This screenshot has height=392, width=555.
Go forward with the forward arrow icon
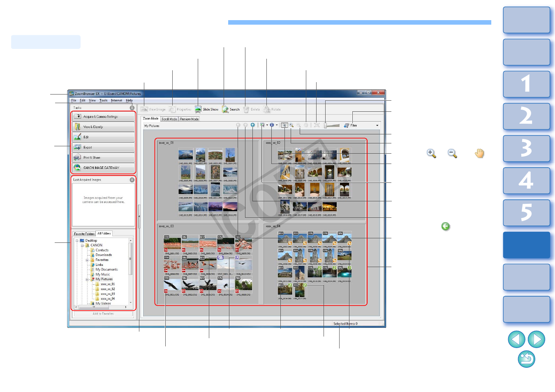tap(245, 125)
